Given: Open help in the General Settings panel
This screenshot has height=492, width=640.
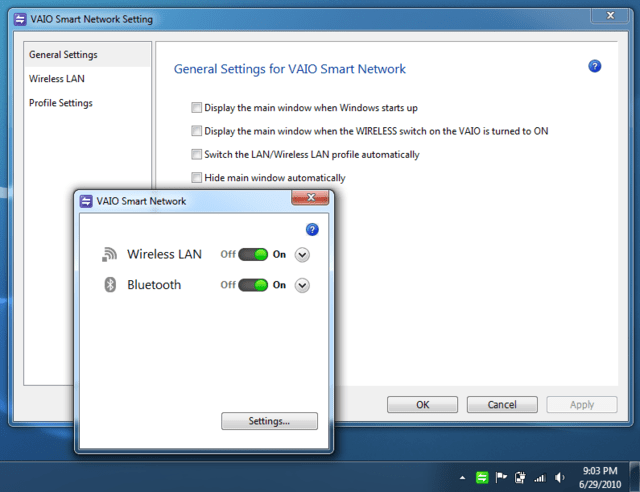Looking at the screenshot, I should [595, 66].
